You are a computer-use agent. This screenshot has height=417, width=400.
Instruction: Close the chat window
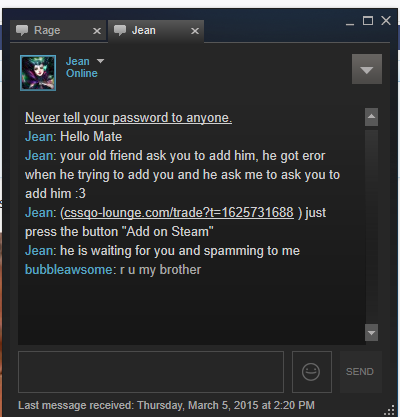[386, 21]
